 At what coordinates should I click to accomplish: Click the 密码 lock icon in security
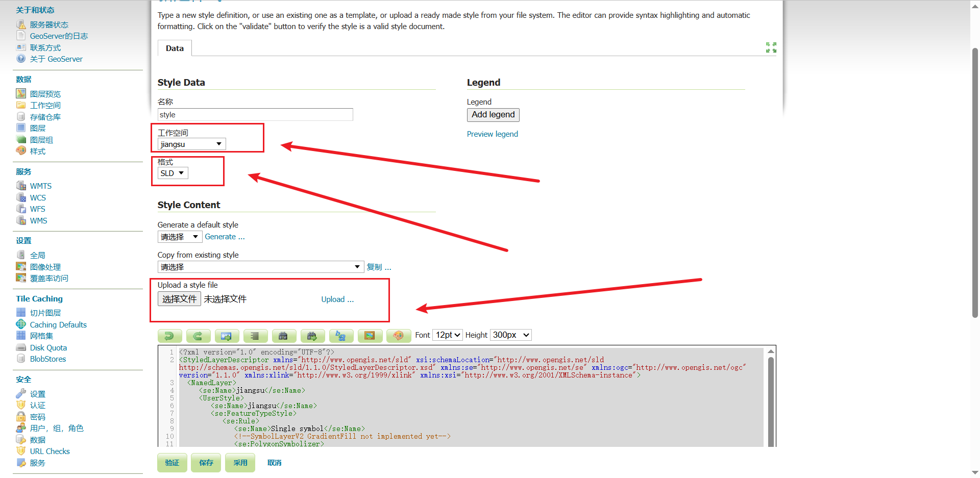pos(21,416)
